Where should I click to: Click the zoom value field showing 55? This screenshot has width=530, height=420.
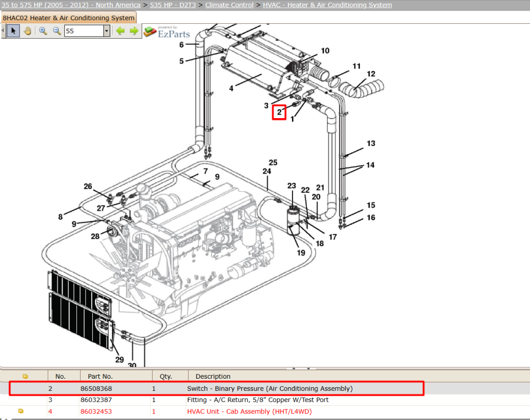[84, 31]
